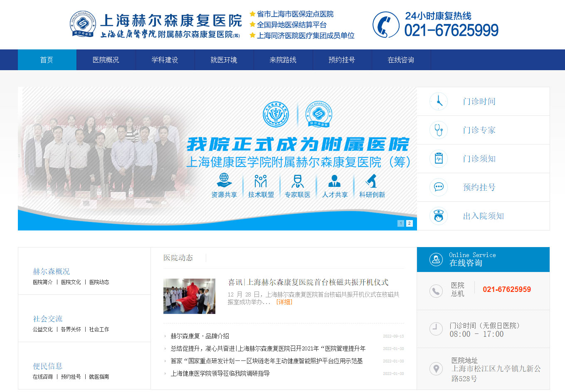Open the 公益文化 link under 社会交流
This screenshot has height=392, width=565.
pos(42,330)
